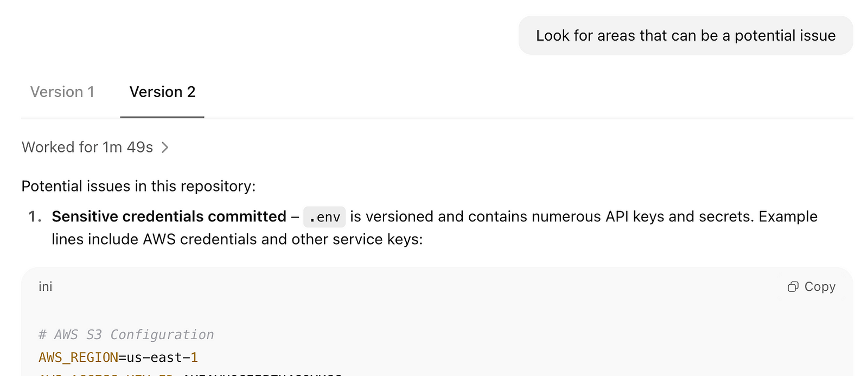
Task: Click the copy icon in code block header
Action: coord(793,286)
